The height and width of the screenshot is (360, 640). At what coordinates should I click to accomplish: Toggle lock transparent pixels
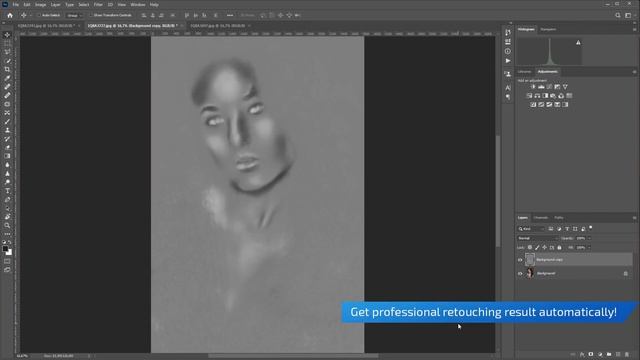click(530, 247)
